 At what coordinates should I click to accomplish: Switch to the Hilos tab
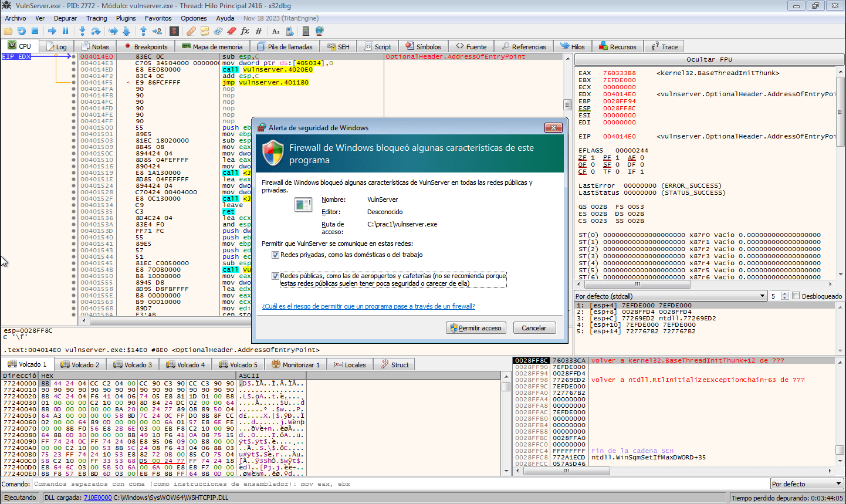(x=573, y=47)
